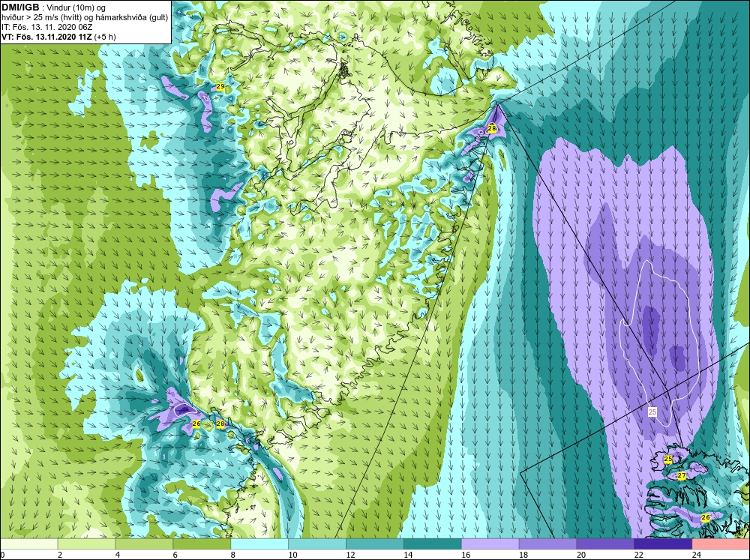Select the 14–16 m/s dark teal swatch
The image size is (750, 560).
[433, 544]
